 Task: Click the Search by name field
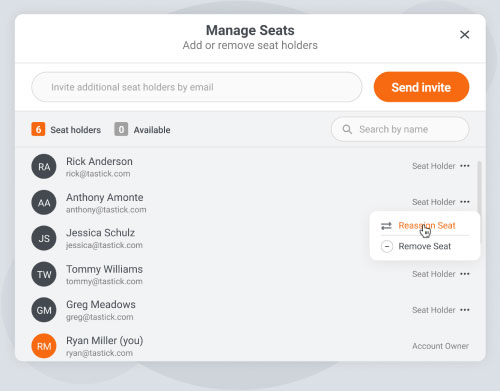click(x=400, y=129)
